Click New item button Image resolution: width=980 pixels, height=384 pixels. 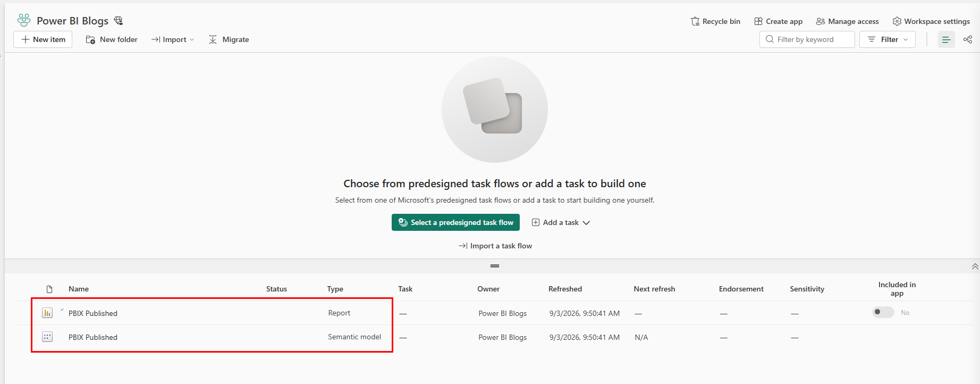[43, 39]
